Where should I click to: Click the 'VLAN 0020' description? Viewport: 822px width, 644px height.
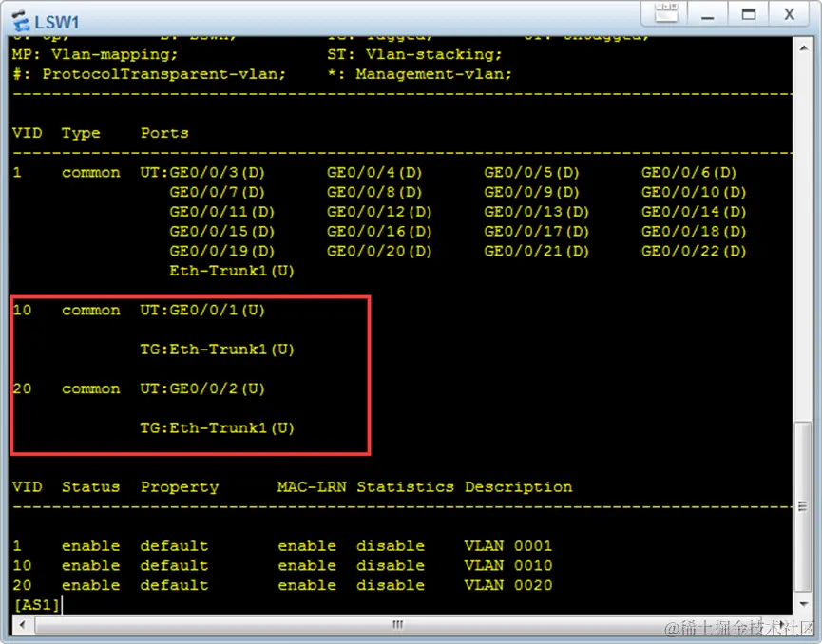point(508,585)
